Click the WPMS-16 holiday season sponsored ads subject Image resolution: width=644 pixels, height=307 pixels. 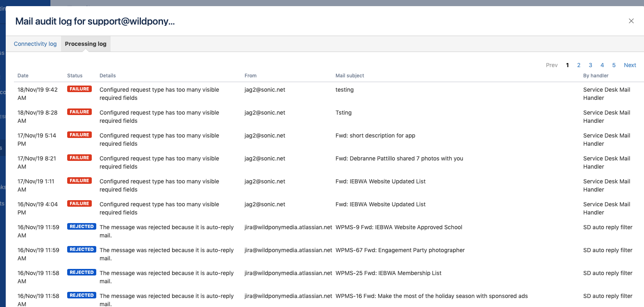431,296
